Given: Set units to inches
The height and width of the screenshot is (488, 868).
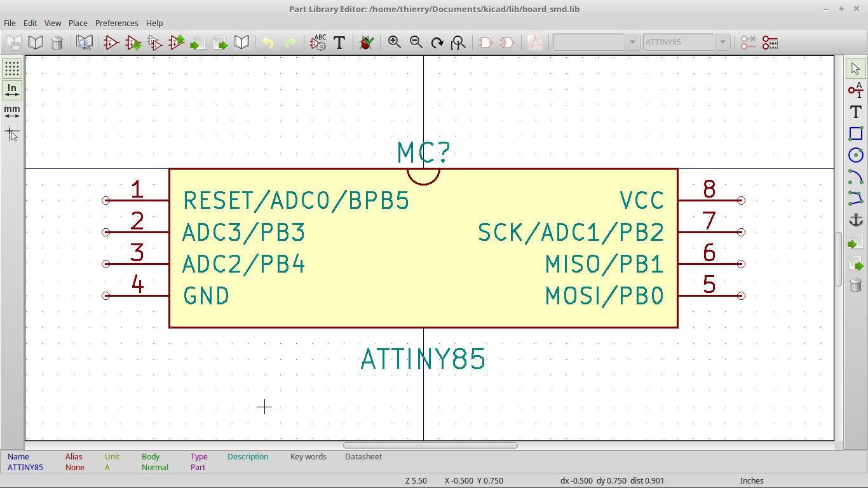Looking at the screenshot, I should pyautogui.click(x=12, y=90).
